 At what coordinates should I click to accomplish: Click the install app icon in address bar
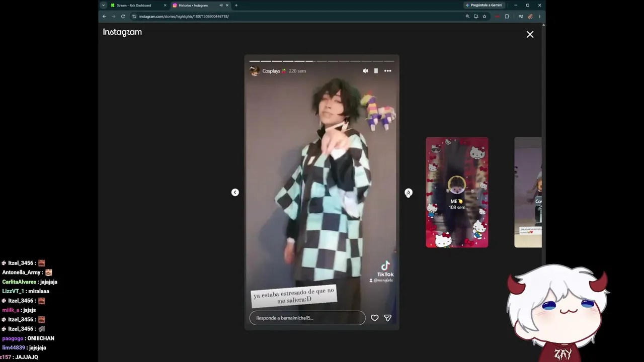point(476,17)
